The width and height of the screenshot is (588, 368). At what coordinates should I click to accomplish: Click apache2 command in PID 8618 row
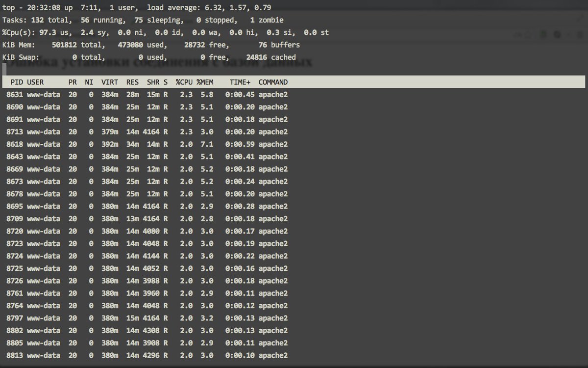(273, 144)
